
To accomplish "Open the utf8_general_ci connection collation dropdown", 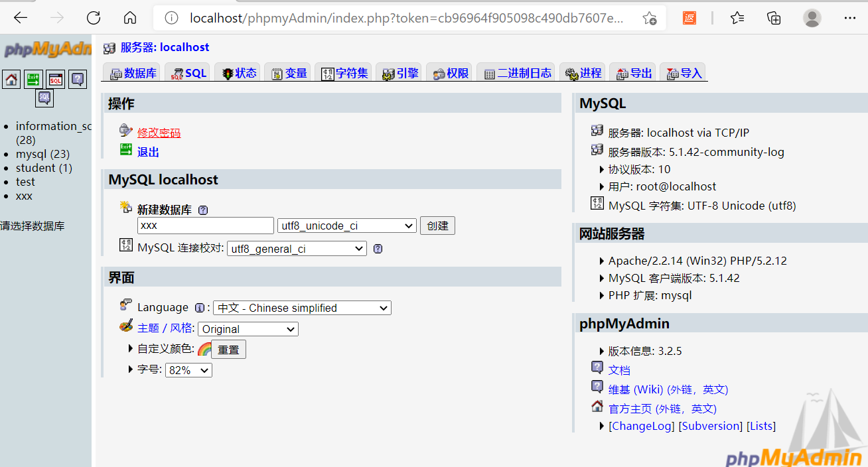I will [x=297, y=249].
